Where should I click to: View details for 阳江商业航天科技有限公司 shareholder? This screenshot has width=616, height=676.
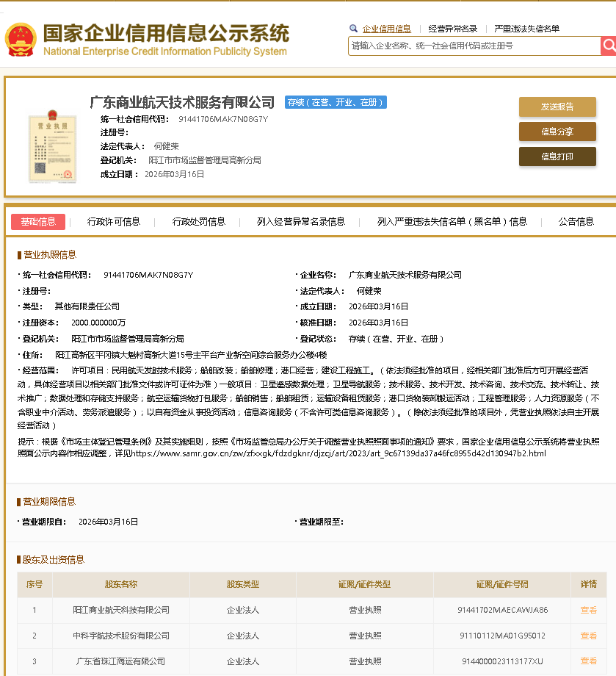point(588,610)
